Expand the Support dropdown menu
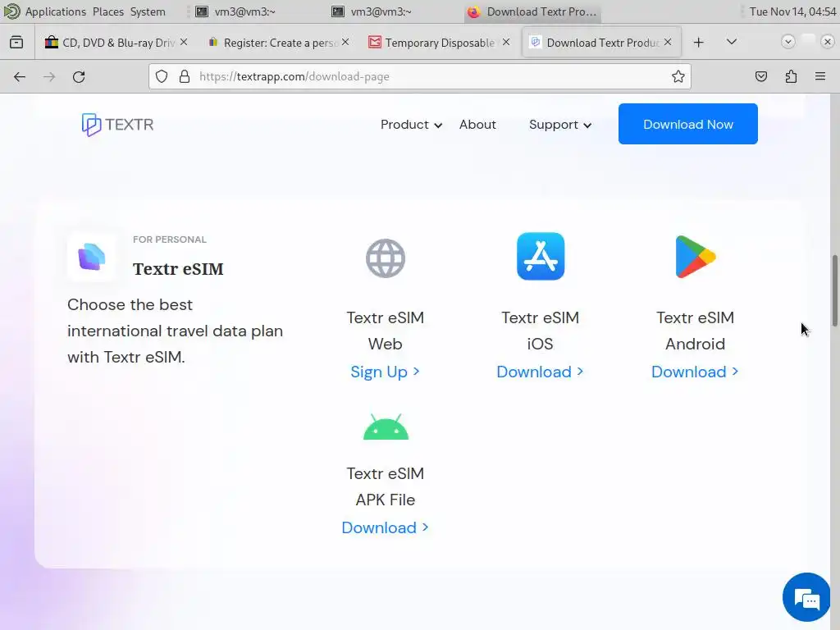This screenshot has height=630, width=840. [559, 125]
